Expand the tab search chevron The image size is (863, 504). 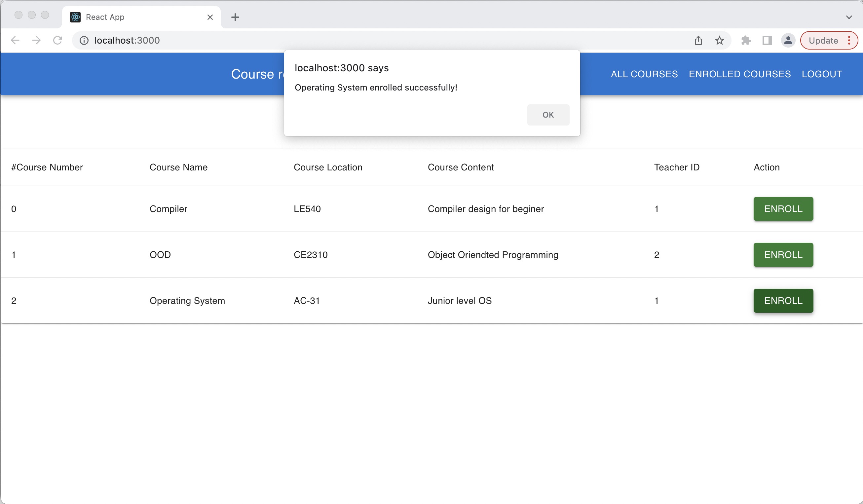pos(848,17)
